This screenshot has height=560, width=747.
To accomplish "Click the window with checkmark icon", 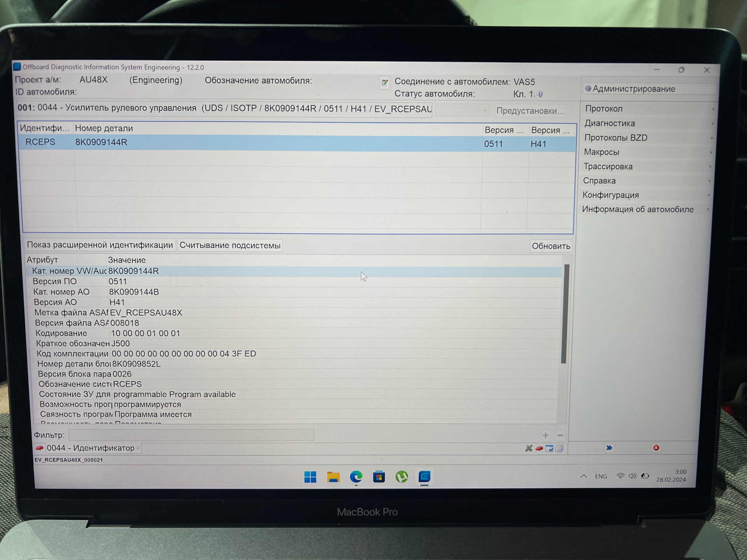I will pyautogui.click(x=549, y=449).
